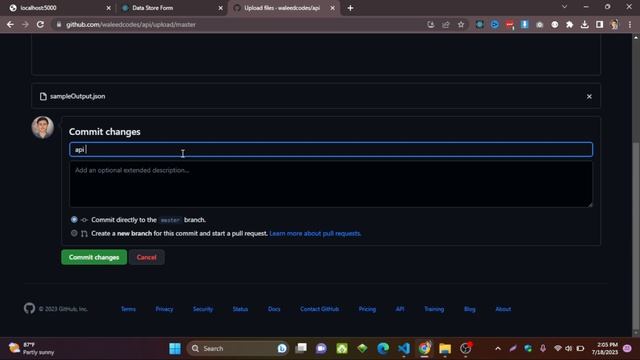Open the user avatar beside Commit changes

coord(43,127)
